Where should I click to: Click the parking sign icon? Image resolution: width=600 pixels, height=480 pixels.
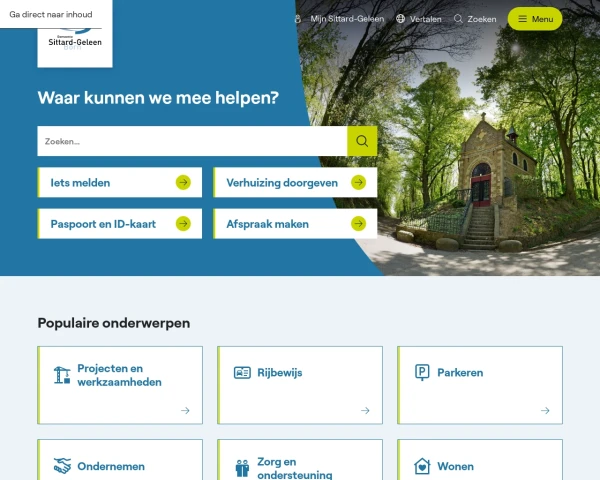point(422,372)
